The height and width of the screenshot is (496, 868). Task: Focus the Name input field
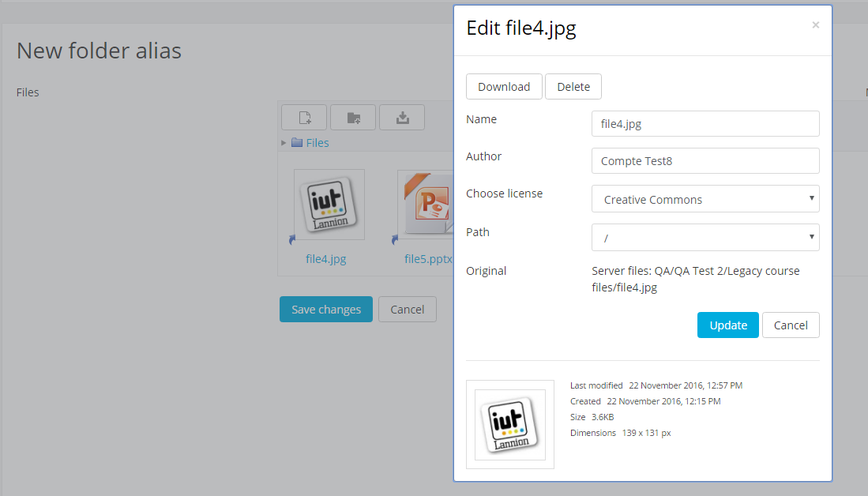(705, 124)
